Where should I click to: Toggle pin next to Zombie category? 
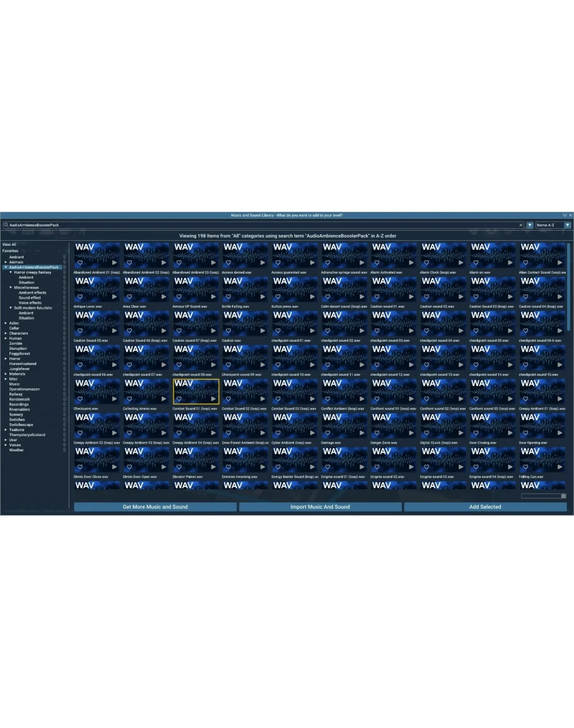(x=64, y=344)
